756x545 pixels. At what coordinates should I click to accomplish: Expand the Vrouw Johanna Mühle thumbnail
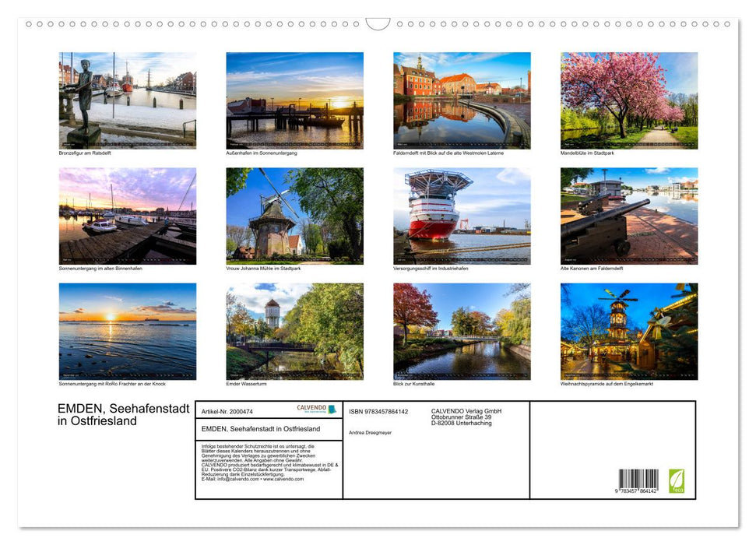coord(294,215)
